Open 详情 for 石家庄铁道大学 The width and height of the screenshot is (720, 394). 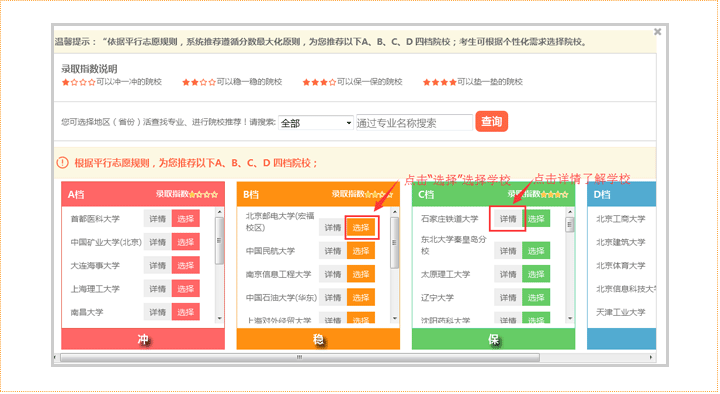(508, 219)
